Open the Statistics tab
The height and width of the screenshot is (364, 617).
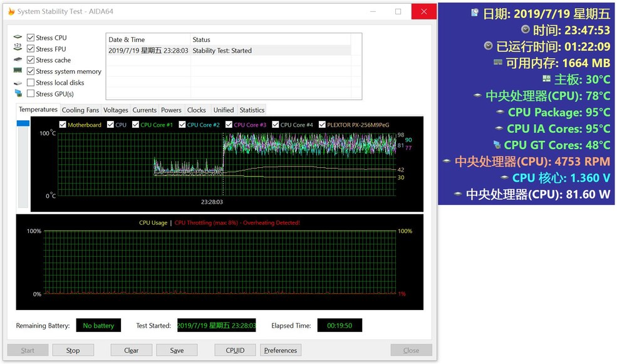(x=252, y=110)
